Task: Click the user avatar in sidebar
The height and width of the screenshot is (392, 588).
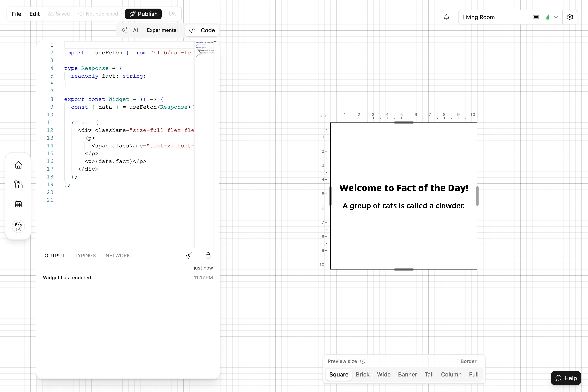Action: [18, 226]
